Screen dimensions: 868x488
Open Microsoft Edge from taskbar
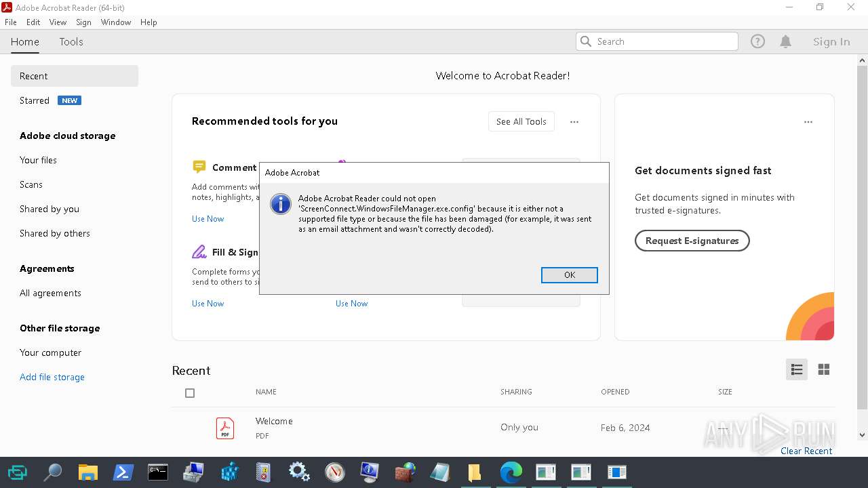(x=511, y=472)
